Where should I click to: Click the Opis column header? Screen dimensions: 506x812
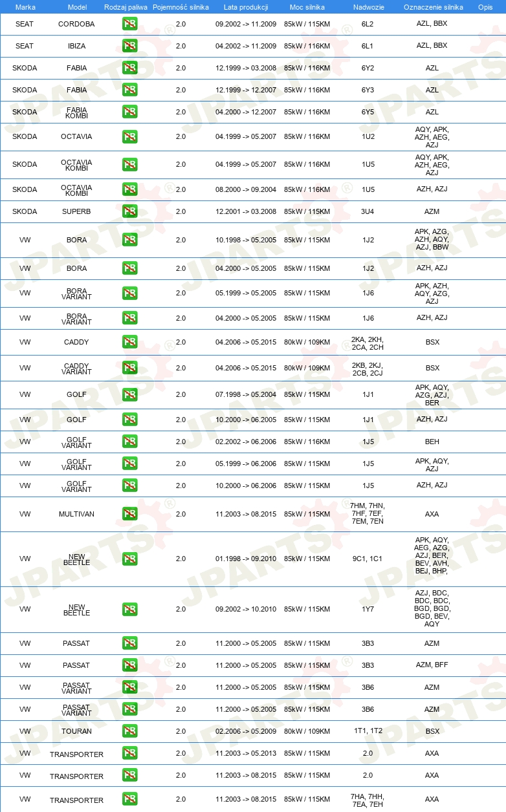(x=485, y=6)
